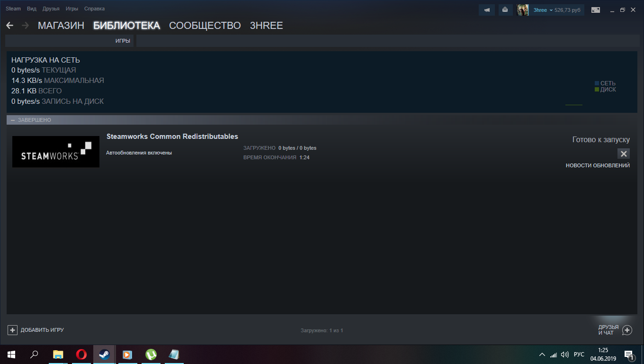Click the 0 bytes/s ТЕКУЩАЯ value
Viewport: 644px width, 364px height.
(44, 70)
